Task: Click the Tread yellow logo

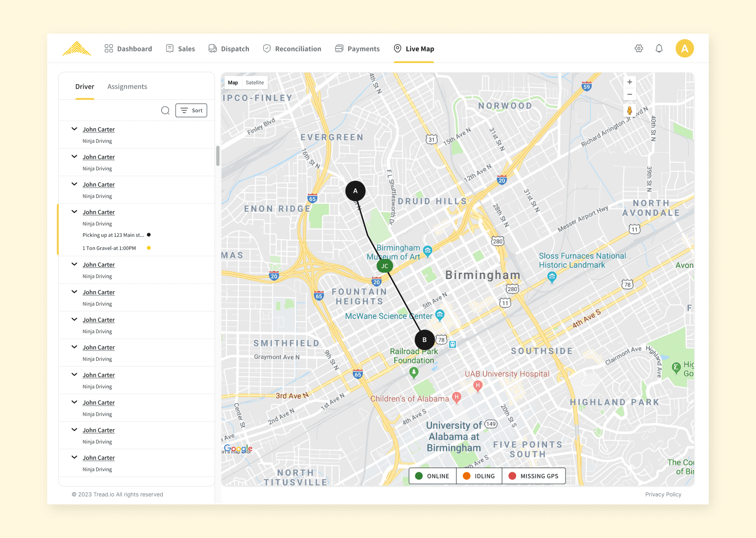Action: click(77, 48)
